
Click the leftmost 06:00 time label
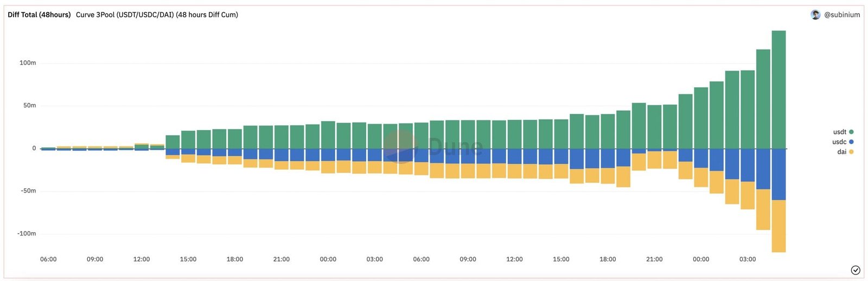point(48,259)
